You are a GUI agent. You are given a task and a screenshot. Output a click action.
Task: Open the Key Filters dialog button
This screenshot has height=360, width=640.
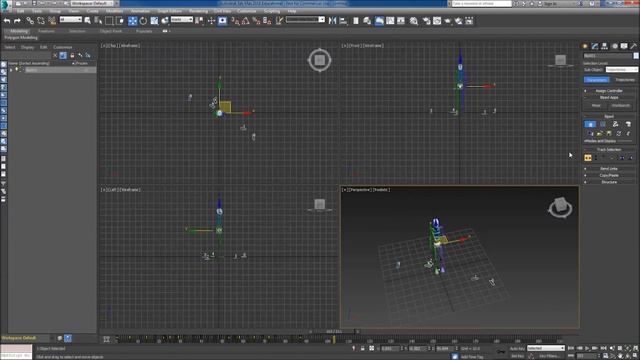pos(548,356)
